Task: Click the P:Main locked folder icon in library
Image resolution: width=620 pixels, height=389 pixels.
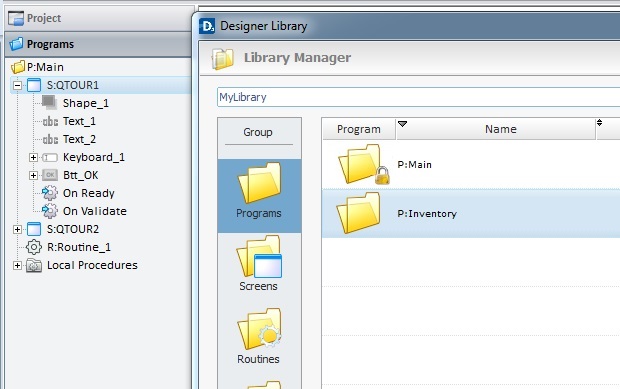Action: (363, 165)
